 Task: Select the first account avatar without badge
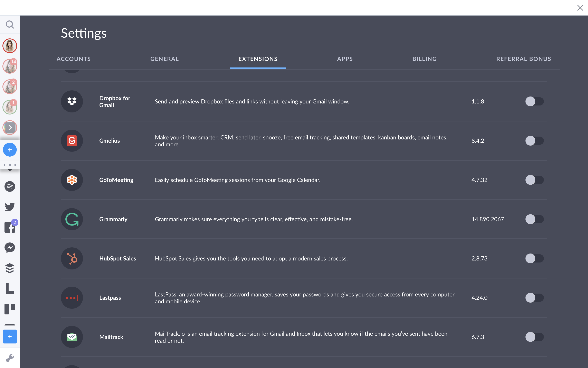(10, 46)
